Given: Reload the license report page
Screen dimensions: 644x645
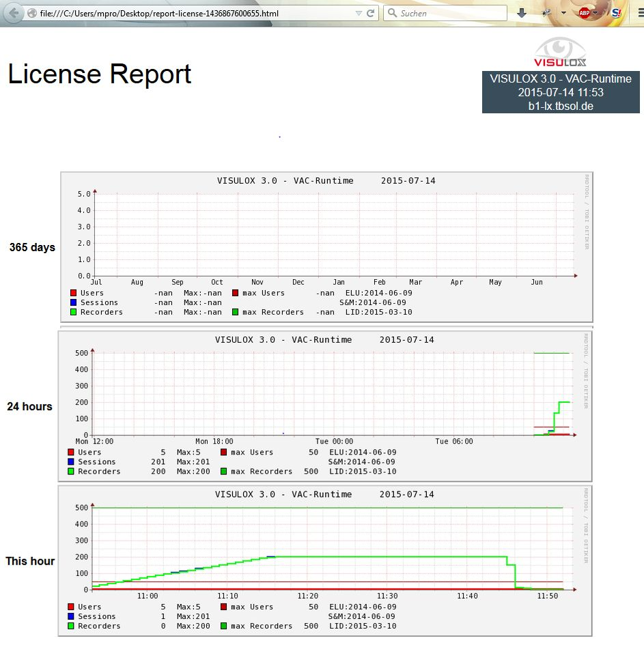Looking at the screenshot, I should 371,13.
